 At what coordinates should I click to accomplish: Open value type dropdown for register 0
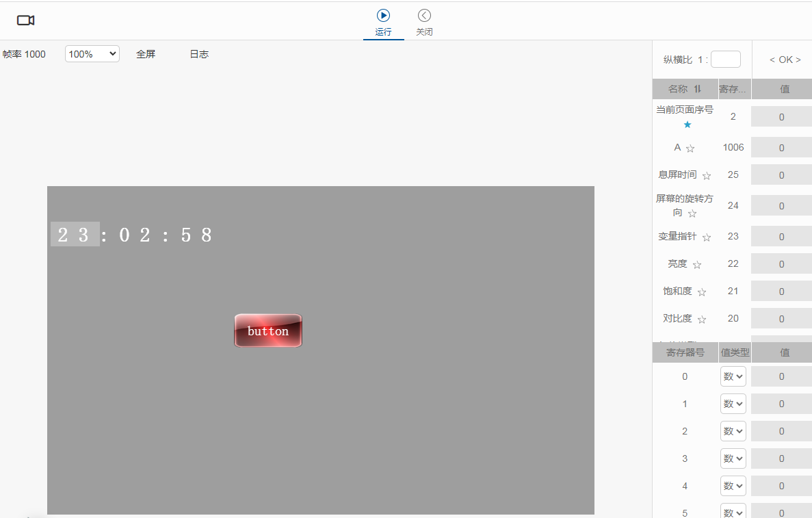(733, 376)
